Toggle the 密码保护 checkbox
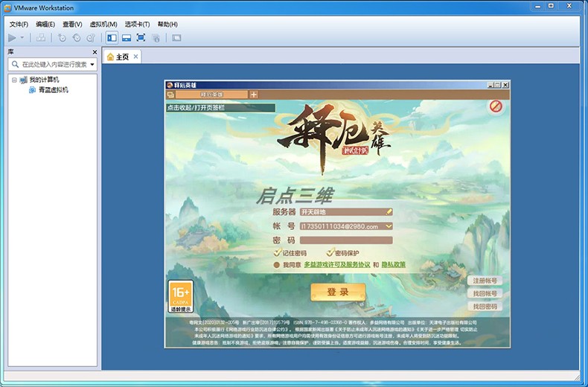588x387 pixels. point(330,252)
